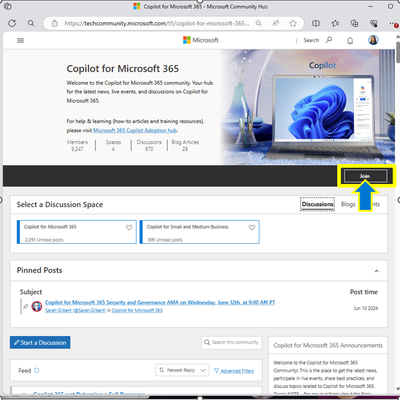The width and height of the screenshot is (400, 400).
Task: Switch to the Blogs tab
Action: 348,204
